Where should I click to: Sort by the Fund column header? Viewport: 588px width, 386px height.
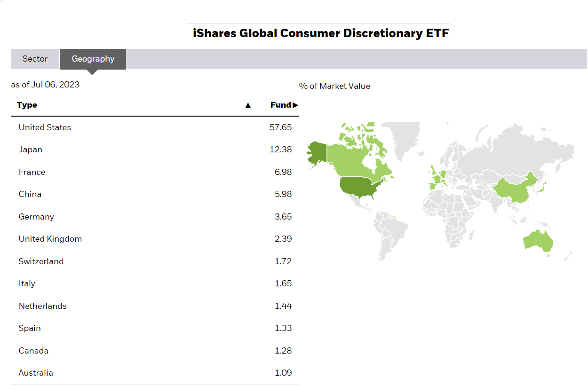click(x=284, y=105)
